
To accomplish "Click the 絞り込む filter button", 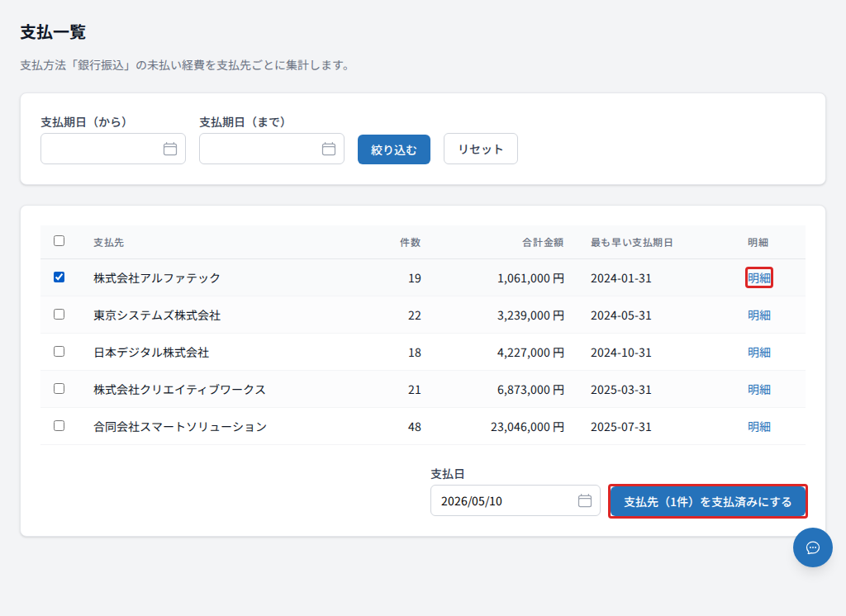I will (394, 149).
